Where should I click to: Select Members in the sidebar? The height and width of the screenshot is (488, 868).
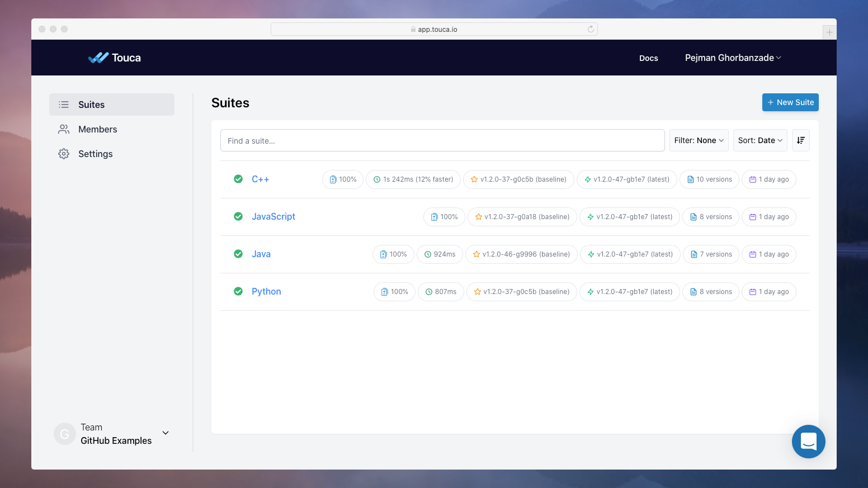(x=112, y=129)
